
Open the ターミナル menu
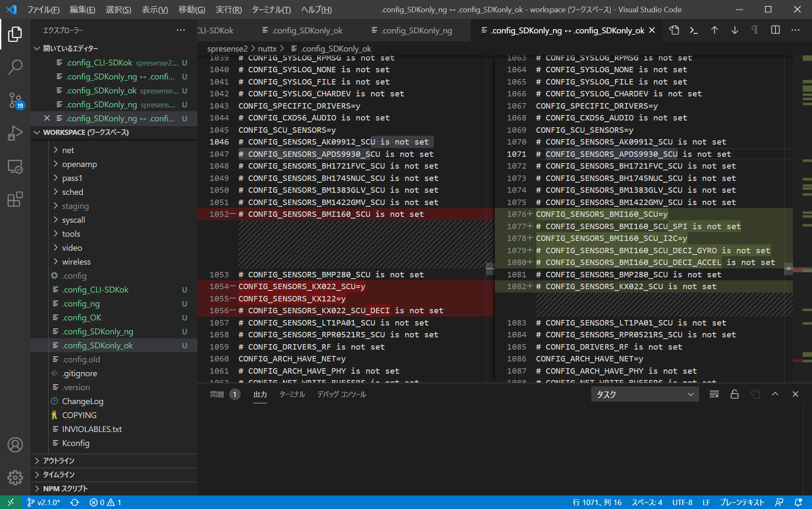click(271, 9)
